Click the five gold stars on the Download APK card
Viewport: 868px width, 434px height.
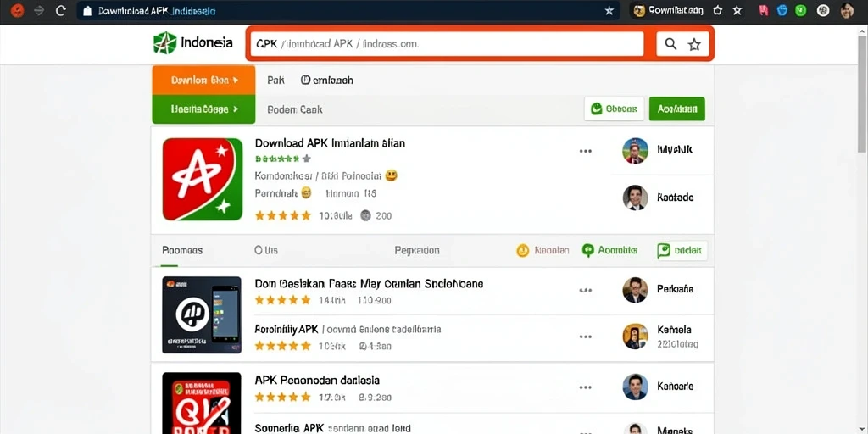[x=283, y=216]
